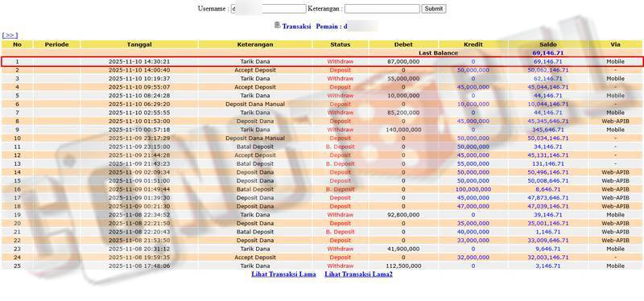Open Lihat Transaksi Lama2 link
This screenshot has width=644, height=301.
pyautogui.click(x=358, y=274)
